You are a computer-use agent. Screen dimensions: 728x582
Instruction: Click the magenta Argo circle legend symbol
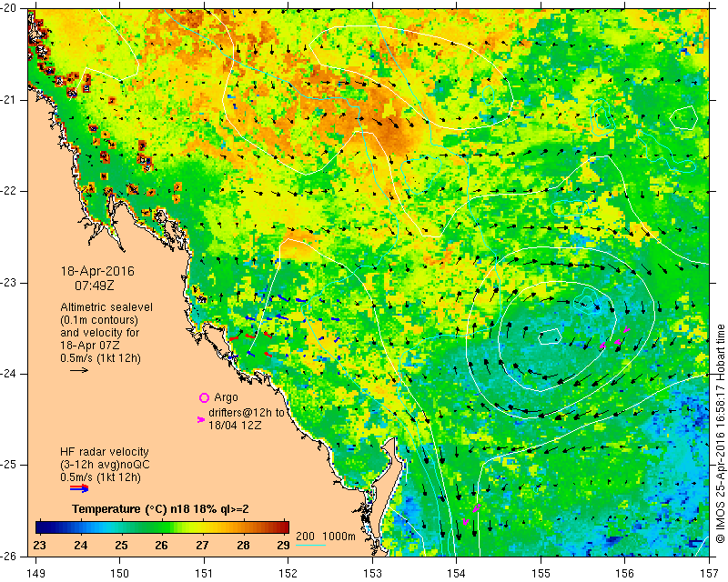click(x=204, y=397)
